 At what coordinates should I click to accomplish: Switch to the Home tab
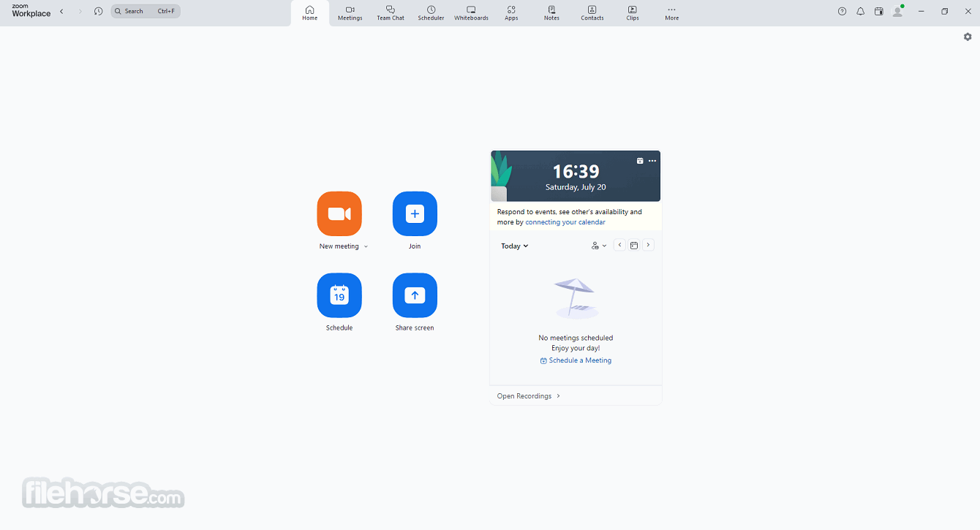coord(309,12)
